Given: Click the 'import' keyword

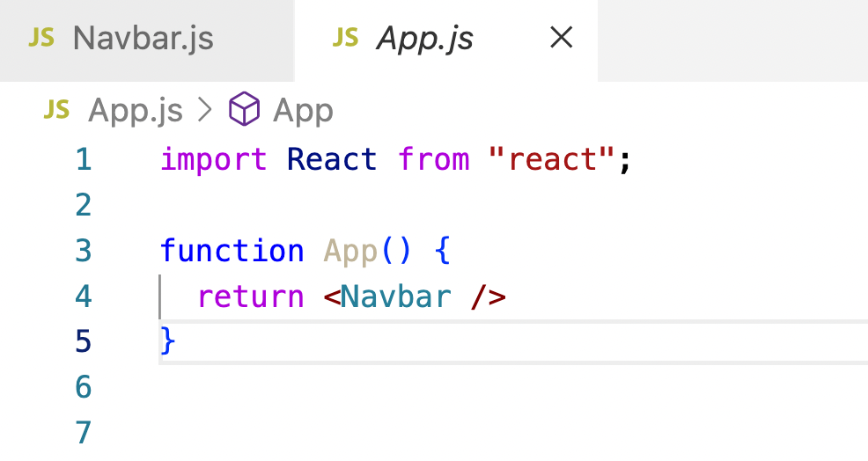Looking at the screenshot, I should coord(214,160).
